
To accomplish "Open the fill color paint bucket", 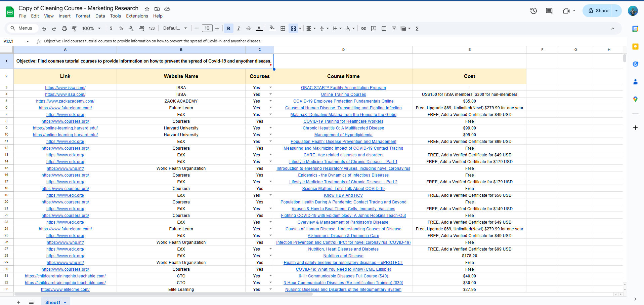I will 272,28.
